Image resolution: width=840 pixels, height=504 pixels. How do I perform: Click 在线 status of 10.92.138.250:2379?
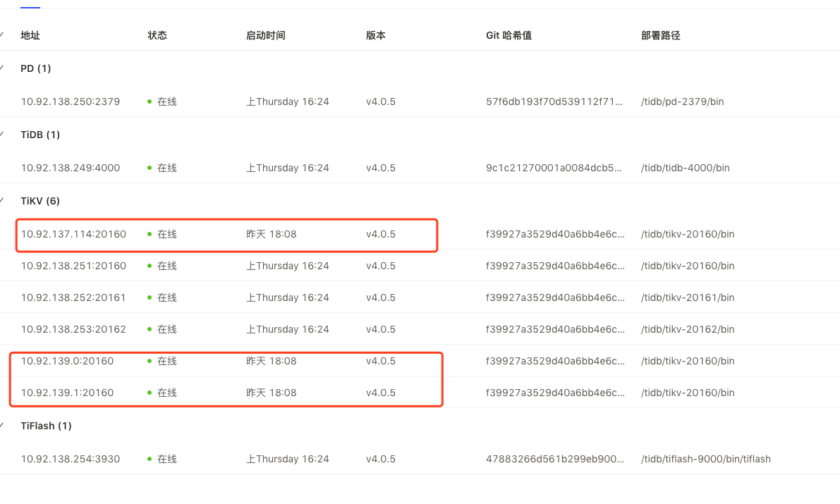point(162,102)
